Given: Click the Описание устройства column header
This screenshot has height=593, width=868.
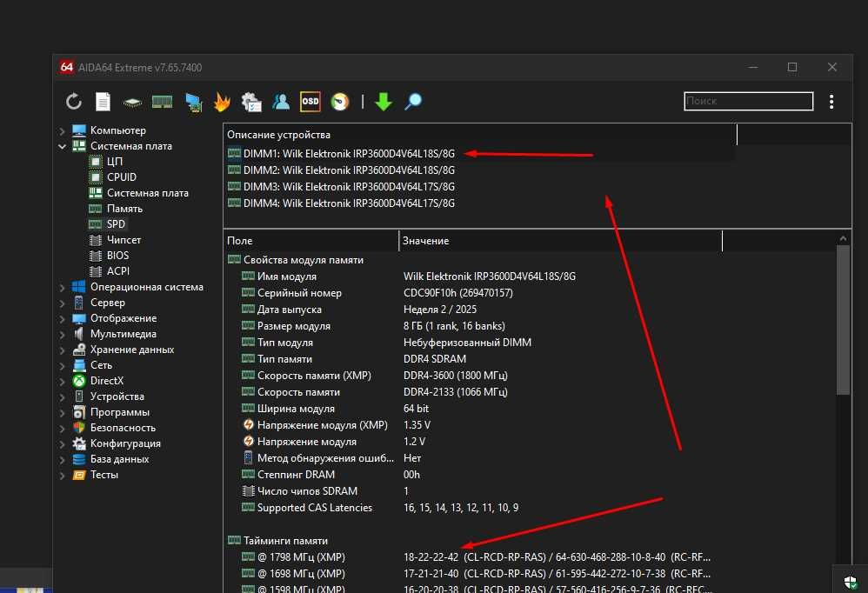Looking at the screenshot, I should (480, 135).
